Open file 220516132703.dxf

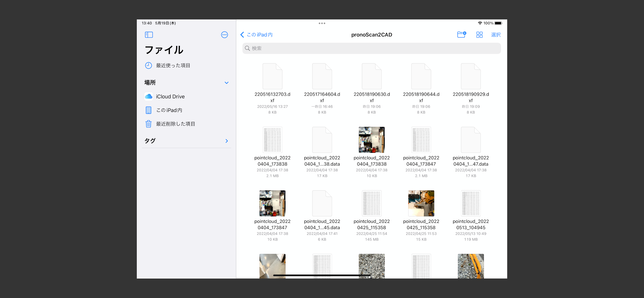click(x=272, y=89)
